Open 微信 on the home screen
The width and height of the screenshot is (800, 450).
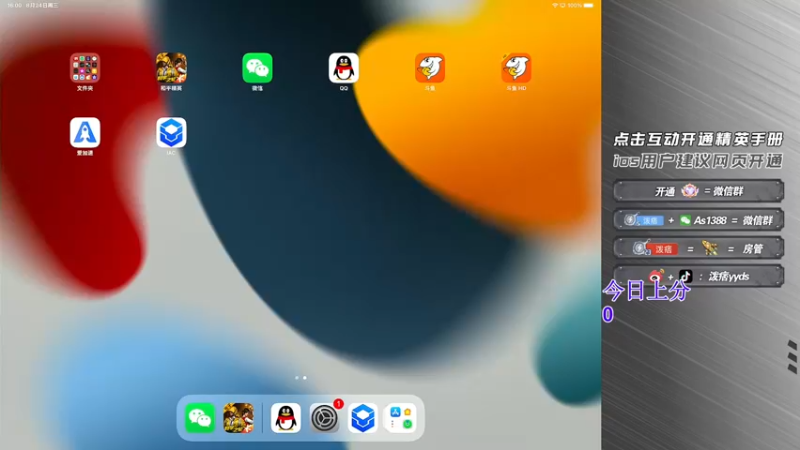click(257, 68)
